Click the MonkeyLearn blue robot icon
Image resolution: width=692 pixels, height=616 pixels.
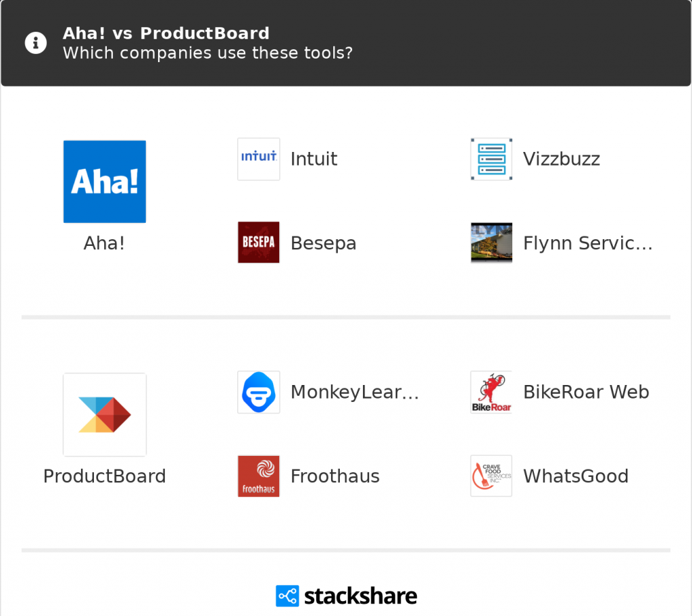pos(259,392)
